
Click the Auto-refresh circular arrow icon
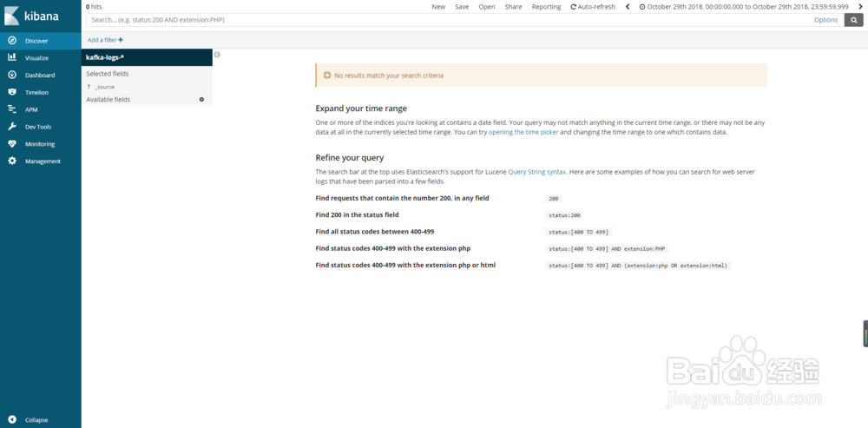pos(574,7)
